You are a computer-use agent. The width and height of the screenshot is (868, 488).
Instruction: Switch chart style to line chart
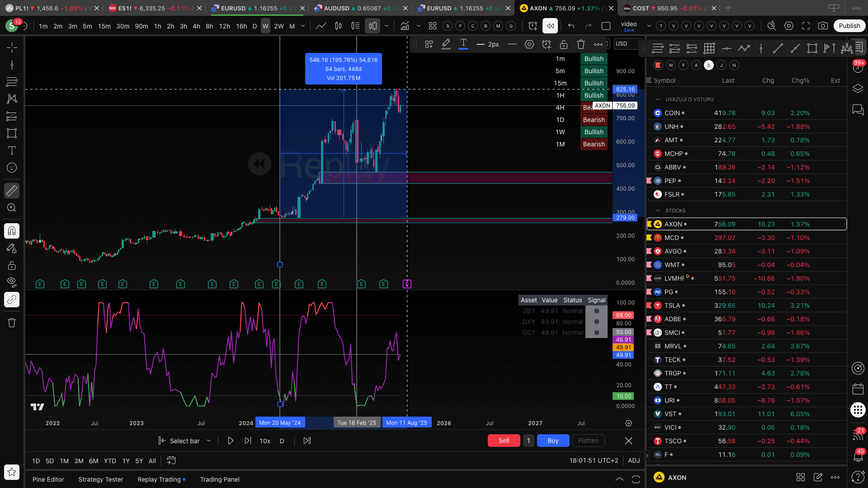pos(321,26)
